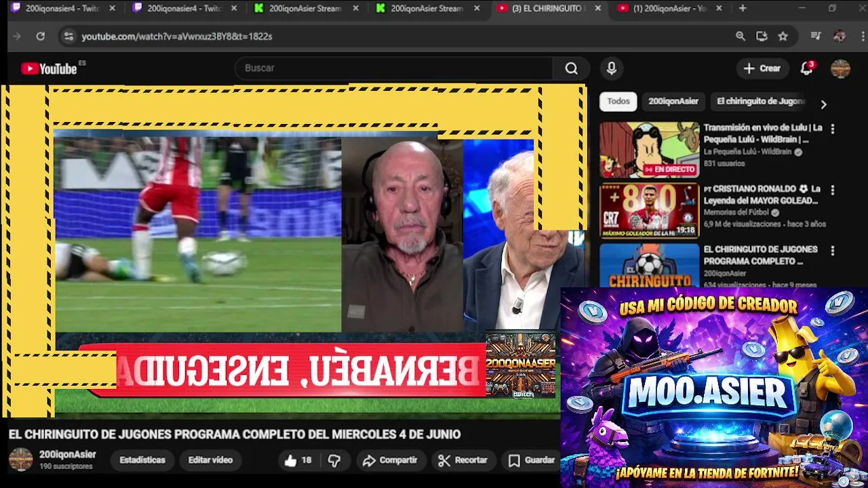868x488 pixels.
Task: Open options menu for Chiringuito programa completo video
Action: [x=833, y=251]
